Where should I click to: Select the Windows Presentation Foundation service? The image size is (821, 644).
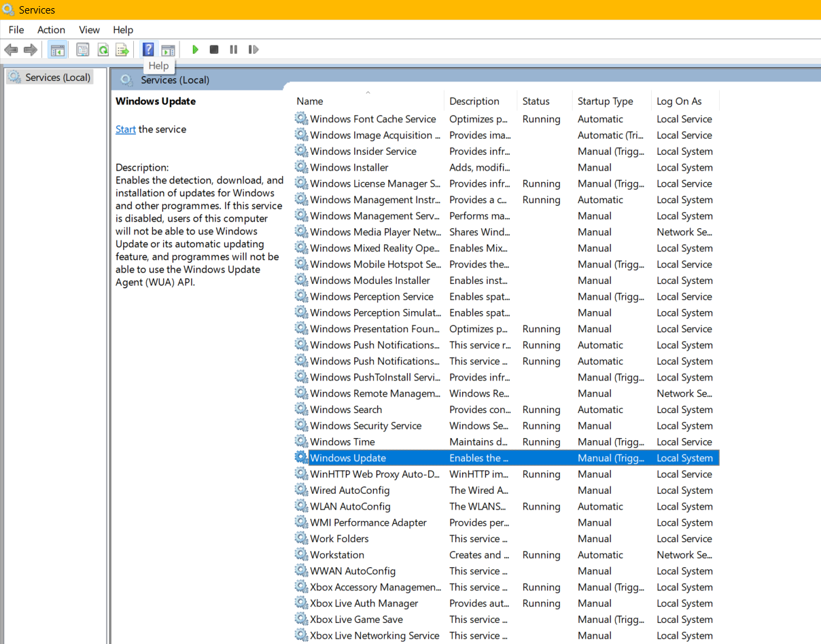(x=506, y=329)
